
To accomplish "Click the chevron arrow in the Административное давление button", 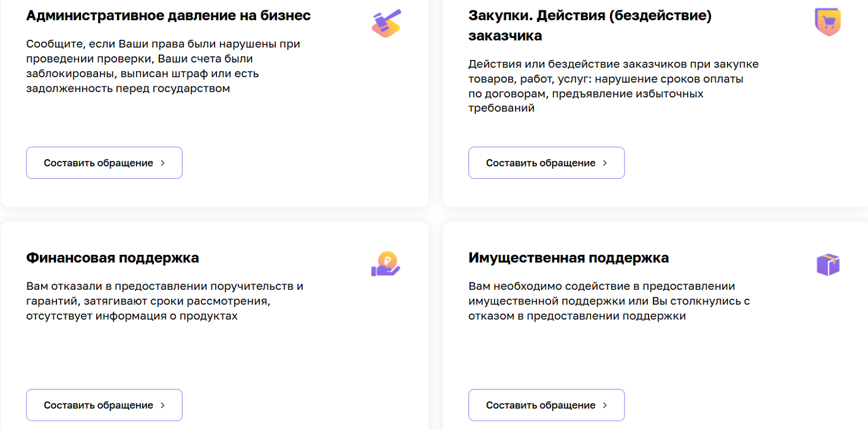I will 162,163.
